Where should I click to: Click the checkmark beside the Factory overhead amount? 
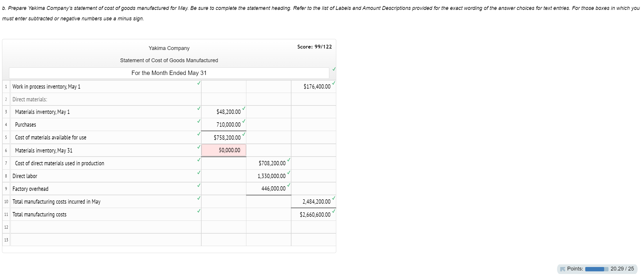click(x=288, y=185)
